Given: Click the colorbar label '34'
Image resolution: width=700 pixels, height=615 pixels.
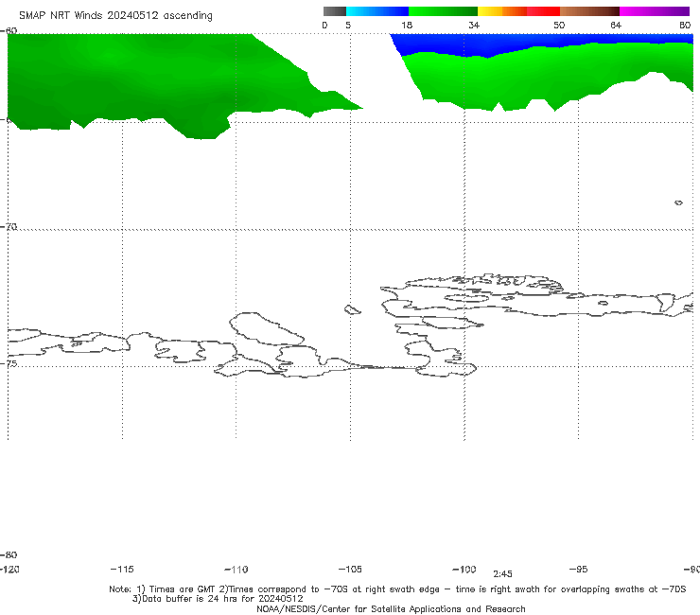Looking at the screenshot, I should [474, 25].
